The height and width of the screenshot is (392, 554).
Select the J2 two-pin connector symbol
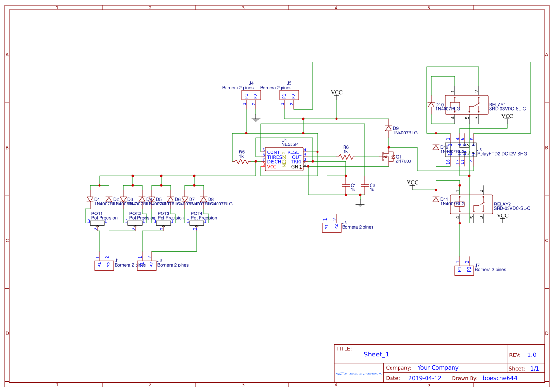(146, 266)
